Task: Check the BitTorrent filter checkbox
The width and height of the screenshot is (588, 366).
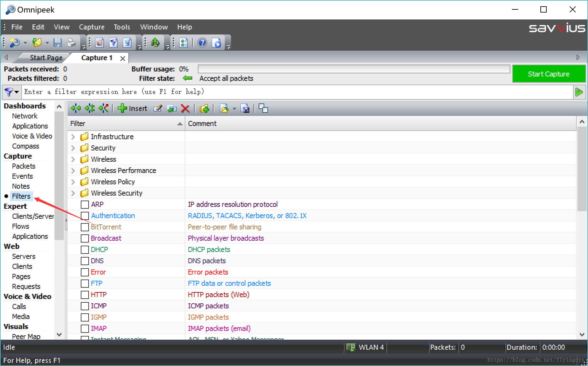Action: [x=85, y=227]
